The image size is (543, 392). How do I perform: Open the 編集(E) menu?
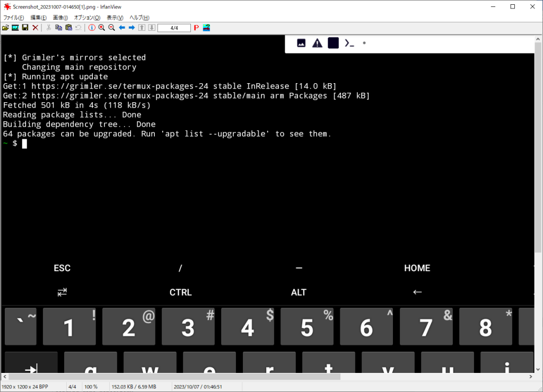(38, 17)
